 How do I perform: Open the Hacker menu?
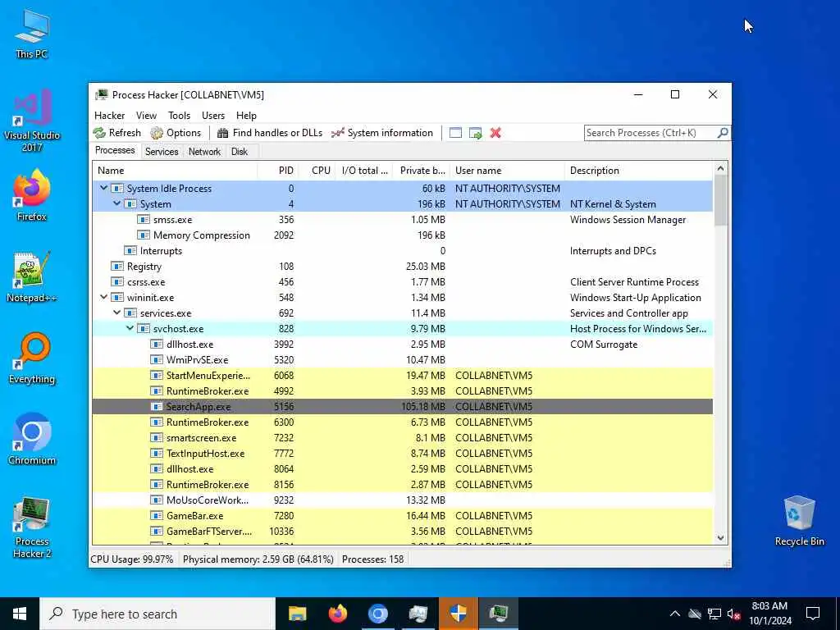[109, 116]
